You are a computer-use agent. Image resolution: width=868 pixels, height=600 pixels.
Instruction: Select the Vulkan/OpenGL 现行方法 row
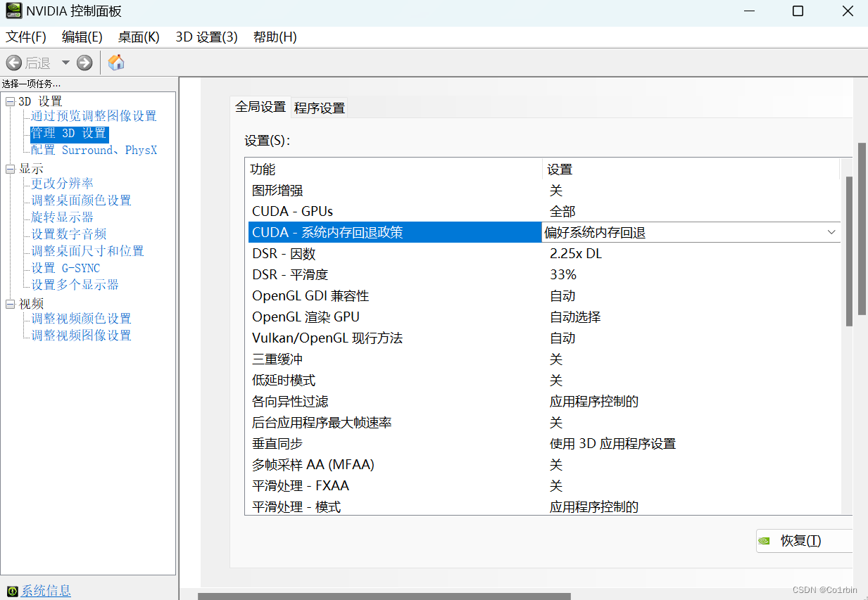point(543,338)
